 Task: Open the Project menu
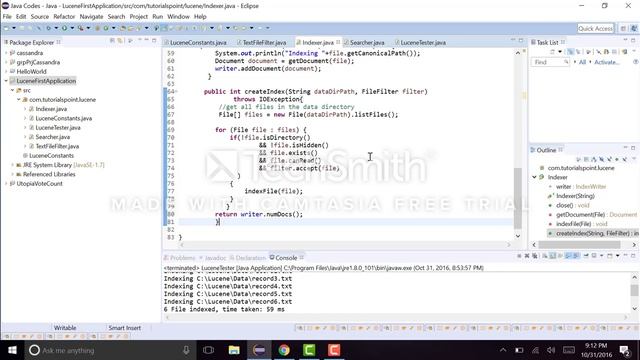click(138, 17)
